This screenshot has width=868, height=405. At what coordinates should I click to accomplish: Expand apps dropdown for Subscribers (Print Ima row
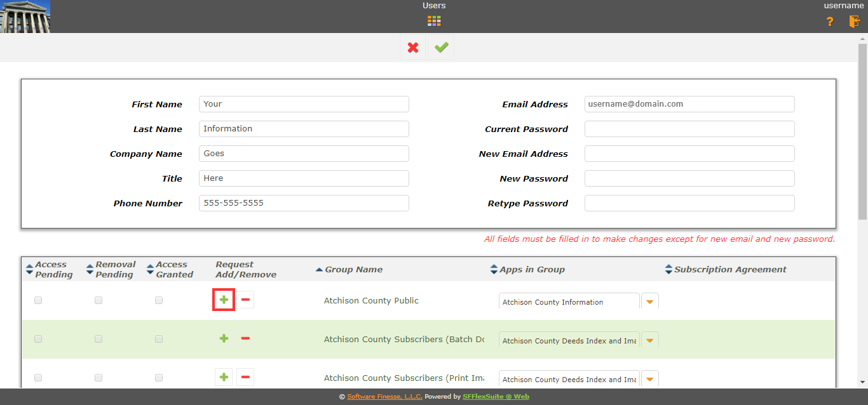(x=650, y=379)
